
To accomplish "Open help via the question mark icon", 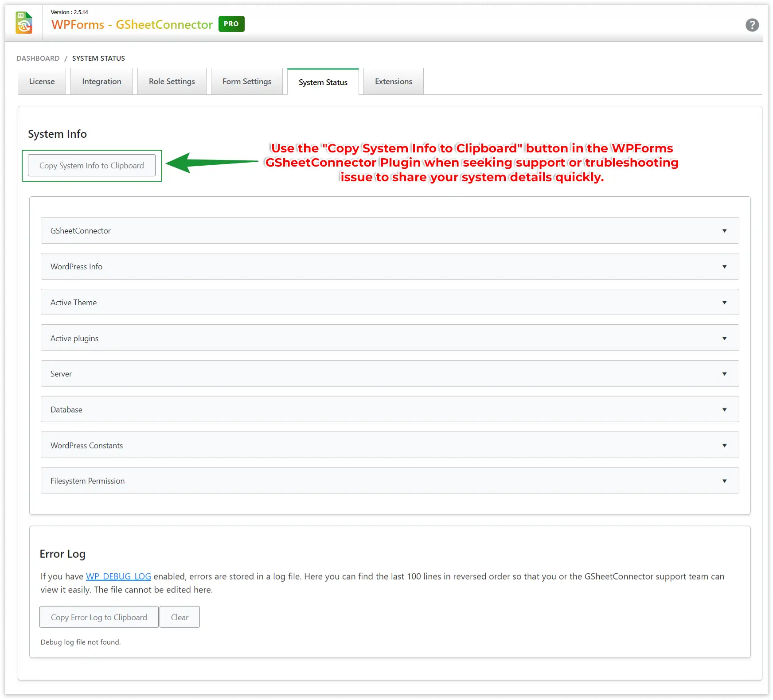I will click(x=752, y=25).
